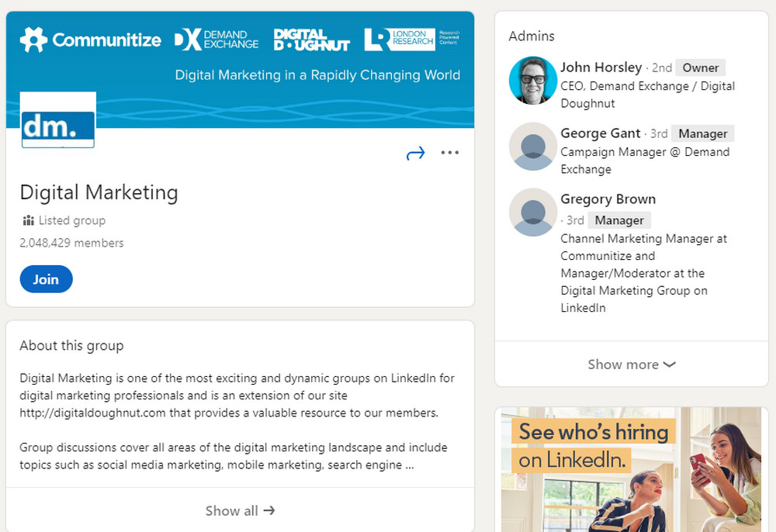Image resolution: width=776 pixels, height=532 pixels.
Task: Click the Communitize logo in banner
Action: [91, 40]
